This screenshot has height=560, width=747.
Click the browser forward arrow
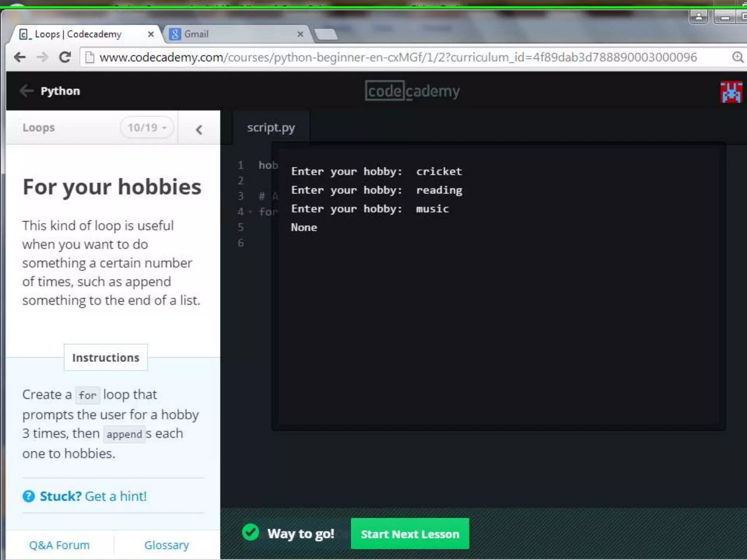click(x=42, y=57)
